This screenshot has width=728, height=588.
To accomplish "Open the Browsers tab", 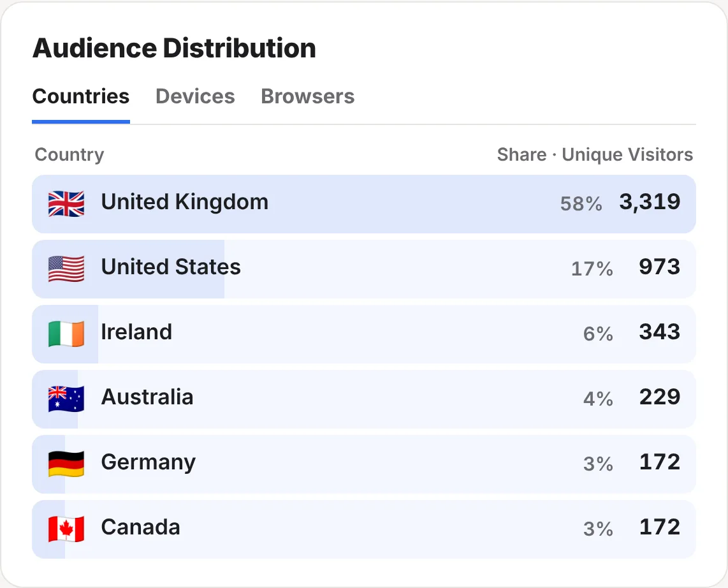I will [307, 96].
